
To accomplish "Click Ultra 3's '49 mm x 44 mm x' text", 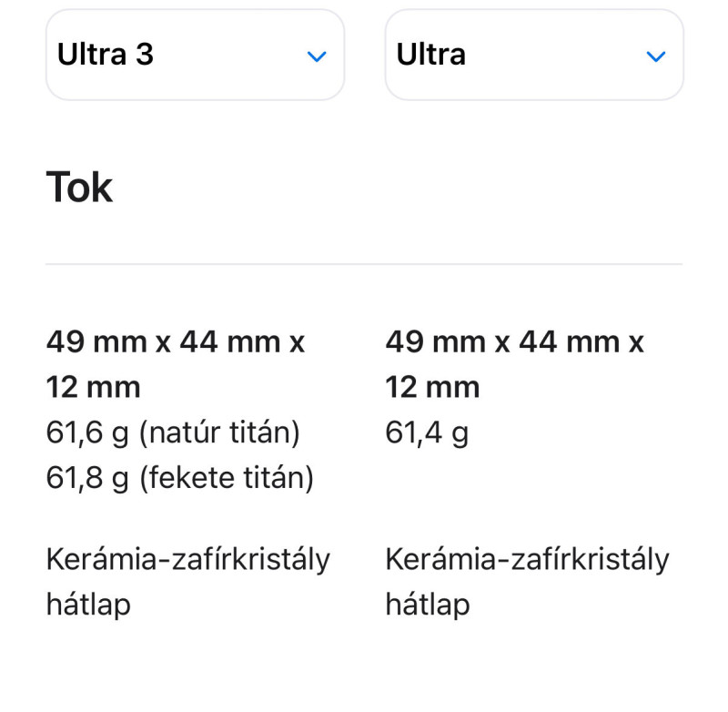I will point(176,342).
